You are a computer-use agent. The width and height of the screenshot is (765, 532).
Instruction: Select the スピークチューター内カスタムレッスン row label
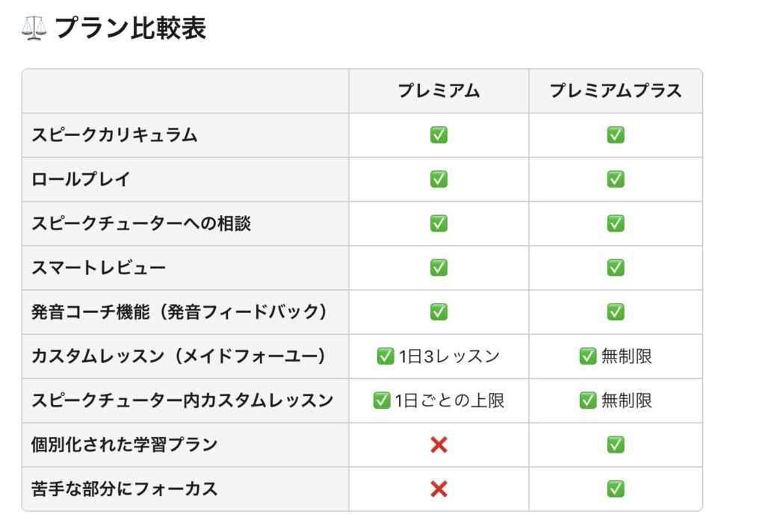[x=182, y=400]
